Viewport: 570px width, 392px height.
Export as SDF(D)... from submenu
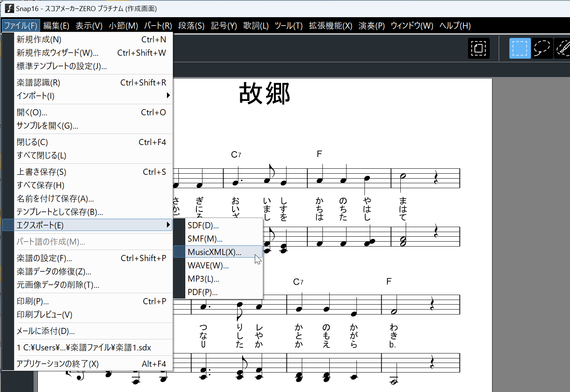pos(218,225)
